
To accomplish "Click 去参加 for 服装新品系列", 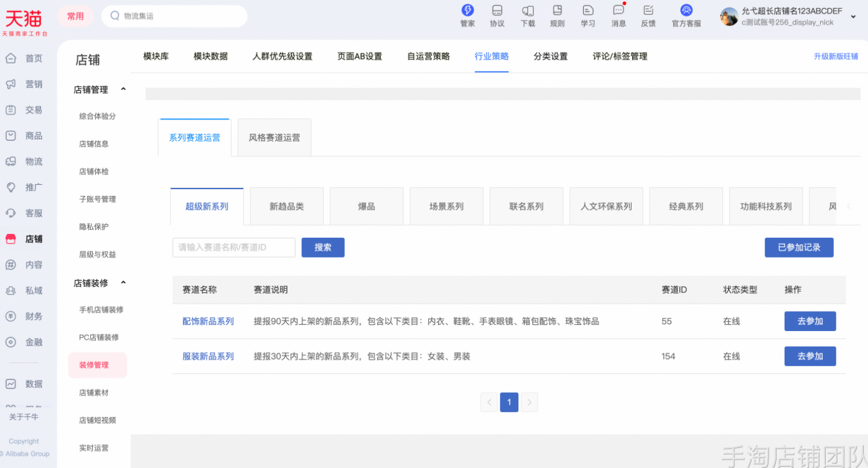I will coord(810,356).
